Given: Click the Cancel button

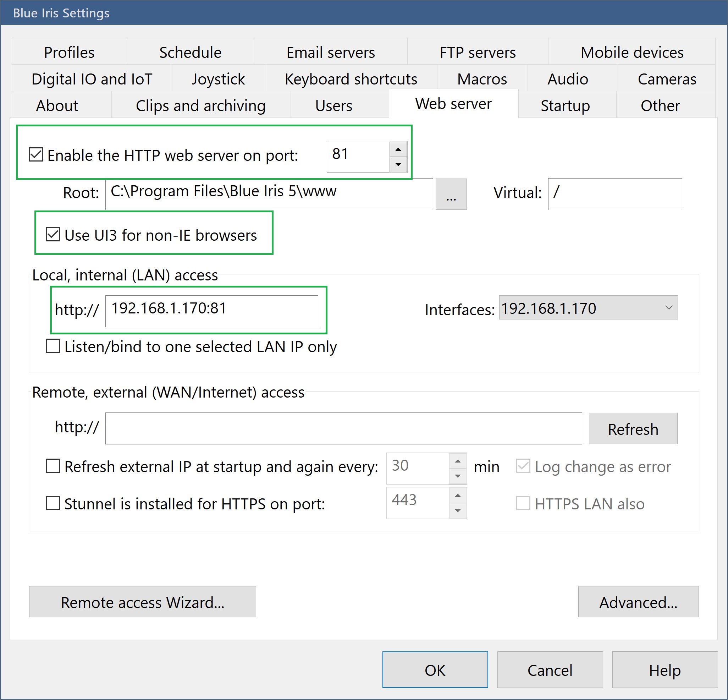Looking at the screenshot, I should click(550, 670).
